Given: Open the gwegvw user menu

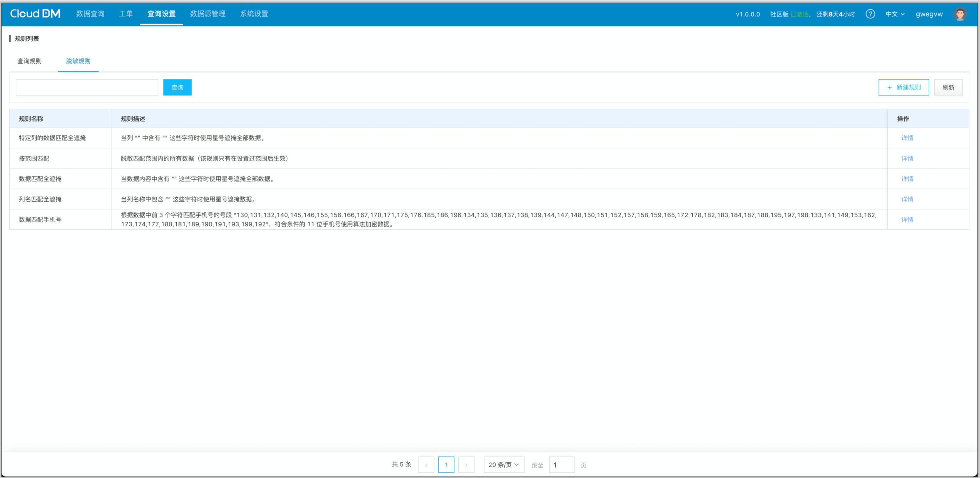Looking at the screenshot, I should point(929,14).
